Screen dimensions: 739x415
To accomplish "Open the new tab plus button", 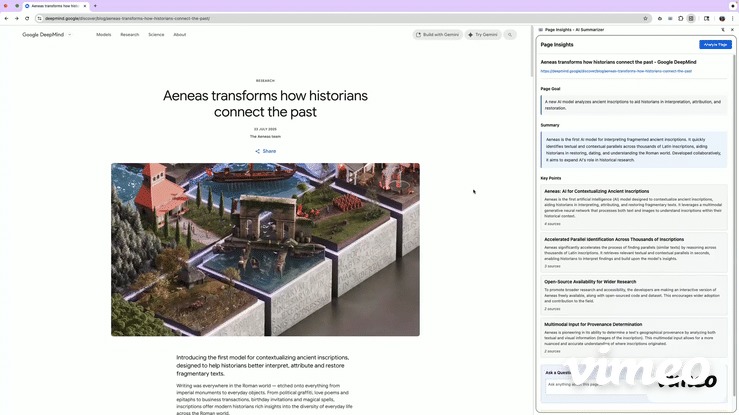I will (x=95, y=6).
